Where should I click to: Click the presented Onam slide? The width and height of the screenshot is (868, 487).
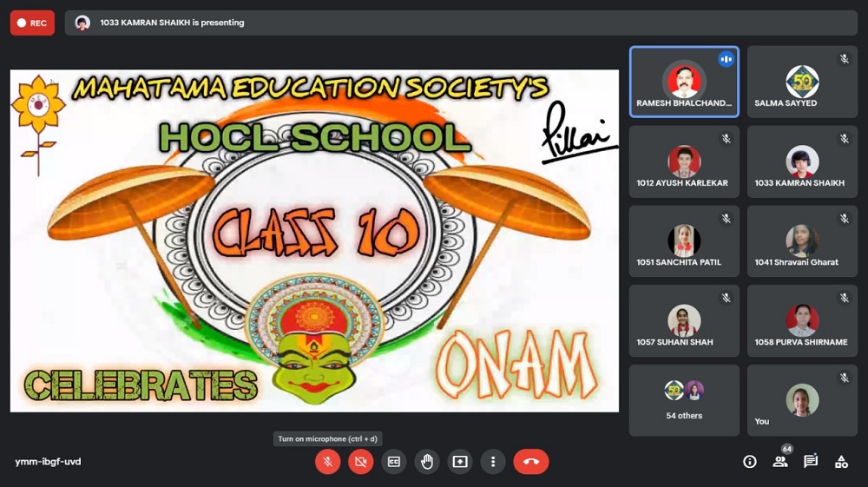(314, 240)
